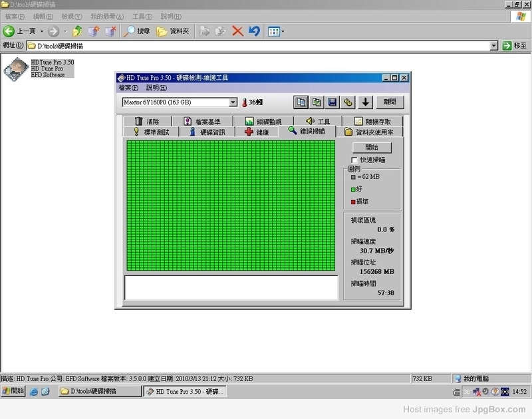Image resolution: width=532 pixels, height=419 pixels.
Task: Click the blue undo arrow icon
Action: tap(254, 31)
